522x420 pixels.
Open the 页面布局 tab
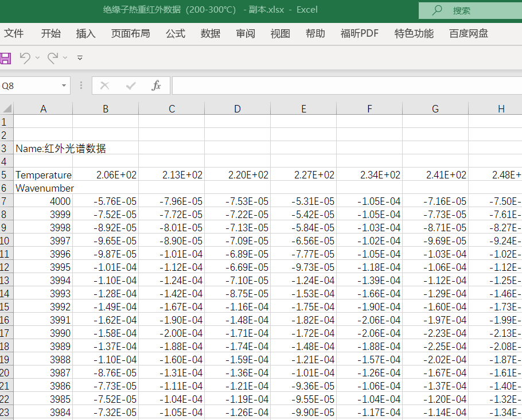click(131, 33)
